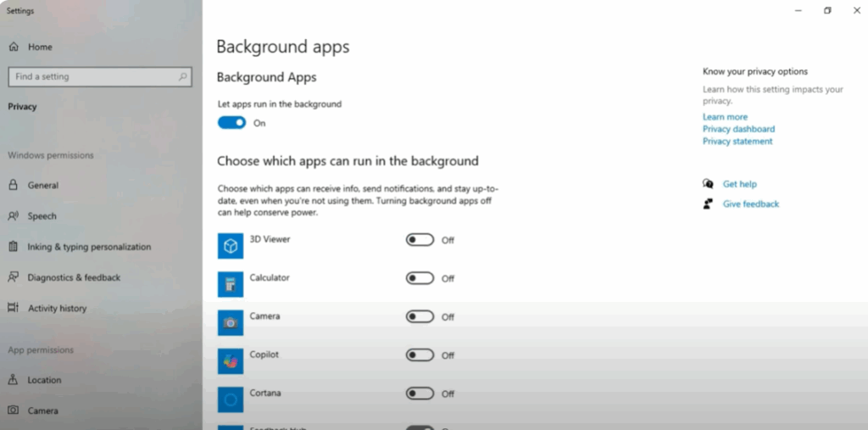Open the Privacy statement link

(x=737, y=142)
